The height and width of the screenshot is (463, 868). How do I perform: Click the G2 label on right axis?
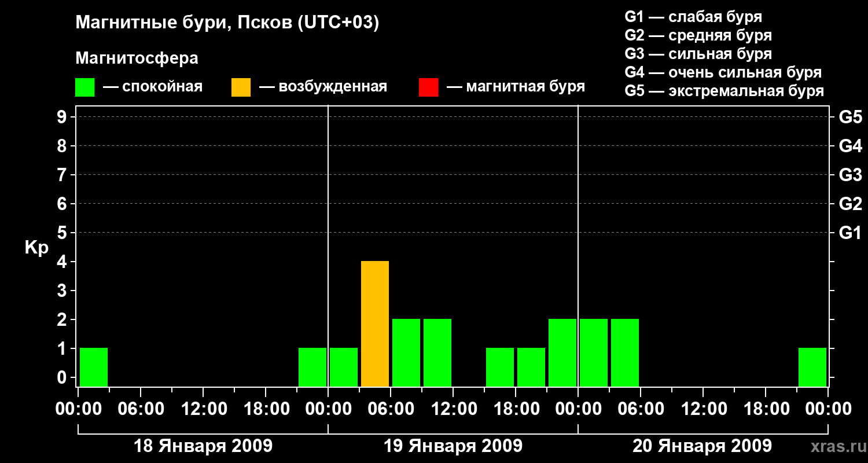coord(851,204)
